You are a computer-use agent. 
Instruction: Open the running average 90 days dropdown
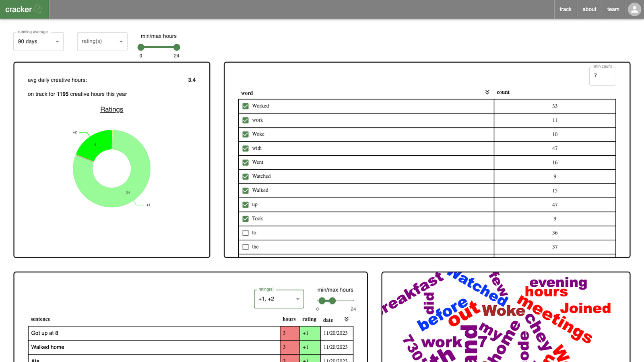click(38, 41)
